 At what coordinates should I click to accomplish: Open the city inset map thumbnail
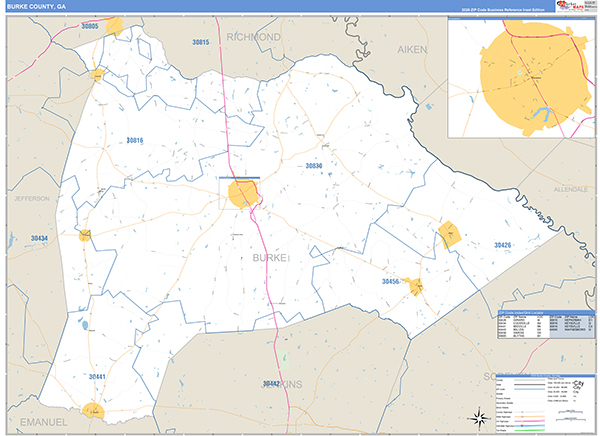[x=519, y=76]
